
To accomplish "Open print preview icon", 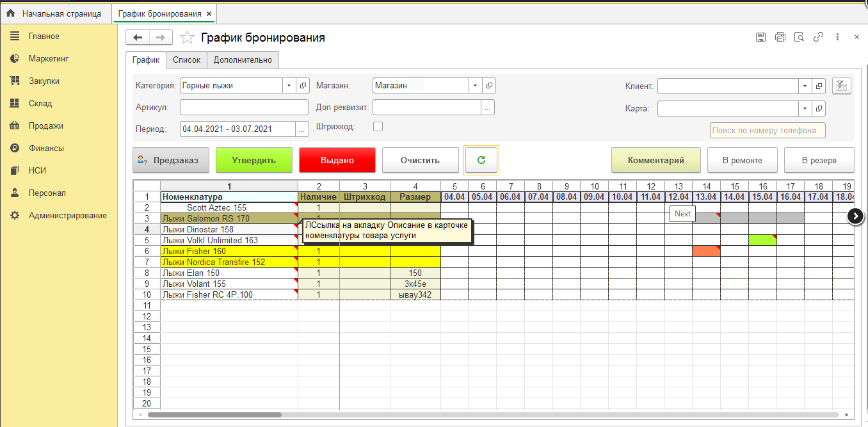I will pyautogui.click(x=799, y=37).
